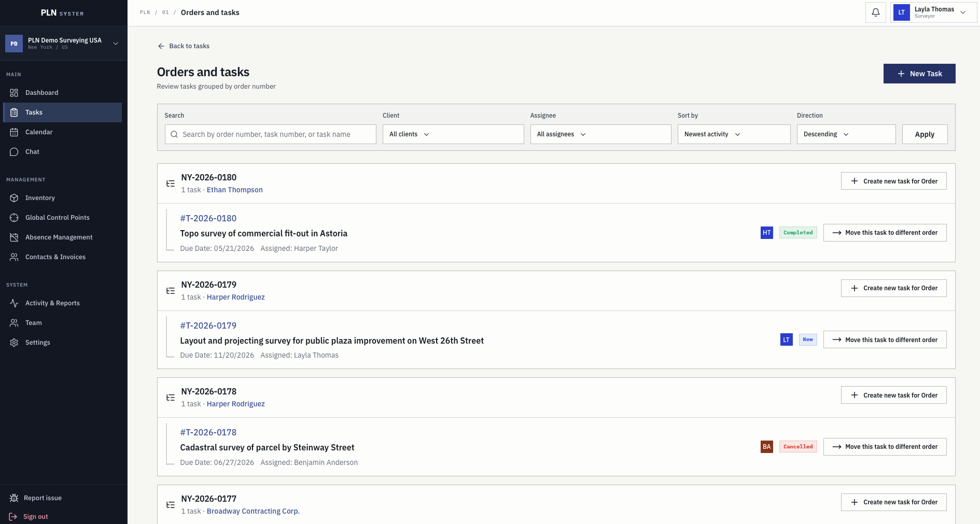
Task: Click the Chat bubble icon in sidebar
Action: pyautogui.click(x=14, y=152)
